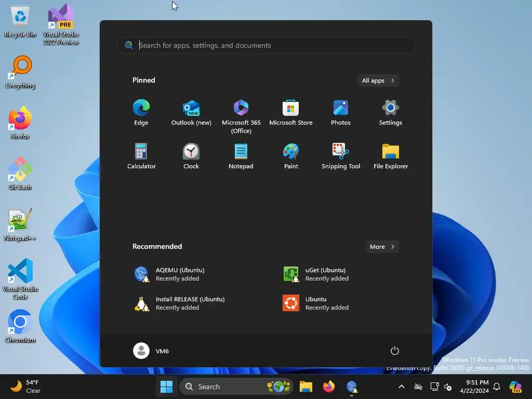Select the Everything desktop shortcut
Screen dimensions: 532x399
pyautogui.click(x=20, y=72)
